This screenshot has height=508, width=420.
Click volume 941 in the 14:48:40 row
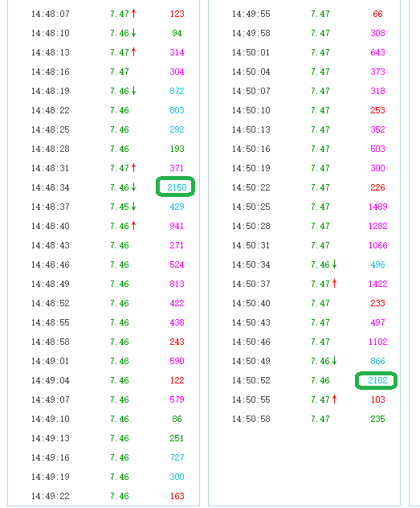pyautogui.click(x=177, y=226)
